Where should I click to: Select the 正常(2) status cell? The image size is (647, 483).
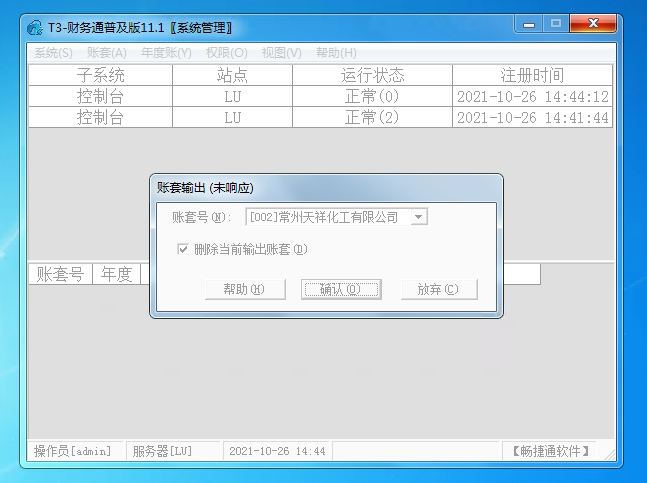point(372,118)
